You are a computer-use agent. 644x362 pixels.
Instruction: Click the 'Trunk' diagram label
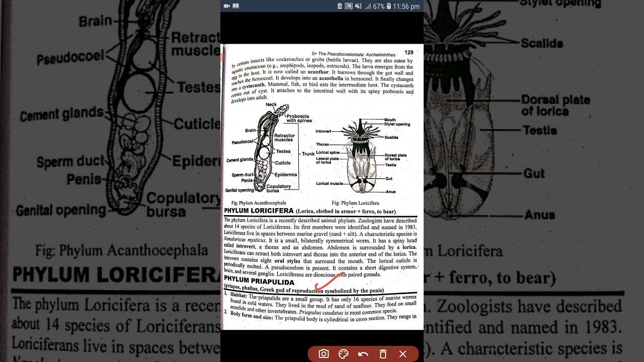point(308,154)
